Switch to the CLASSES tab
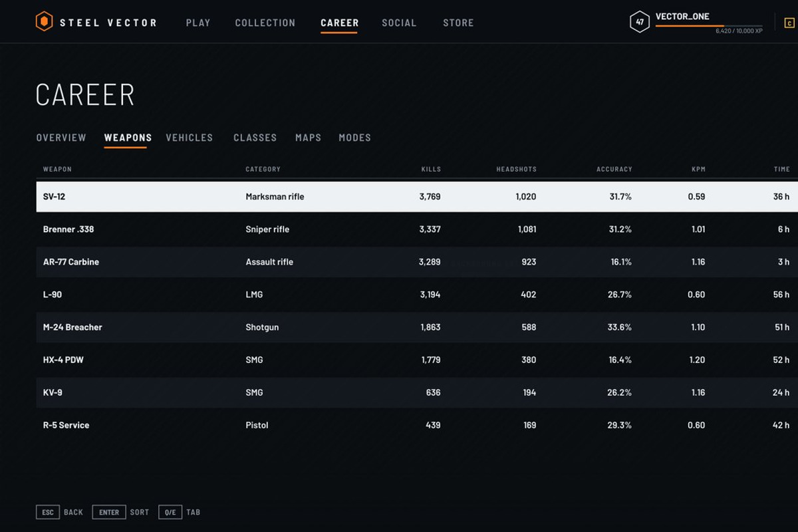Image resolution: width=798 pixels, height=532 pixels. (x=255, y=138)
